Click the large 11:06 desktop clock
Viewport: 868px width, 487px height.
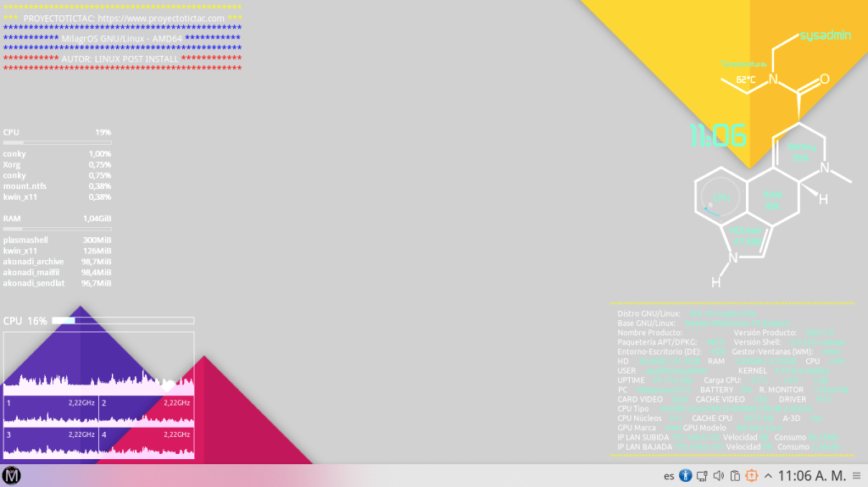(717, 136)
